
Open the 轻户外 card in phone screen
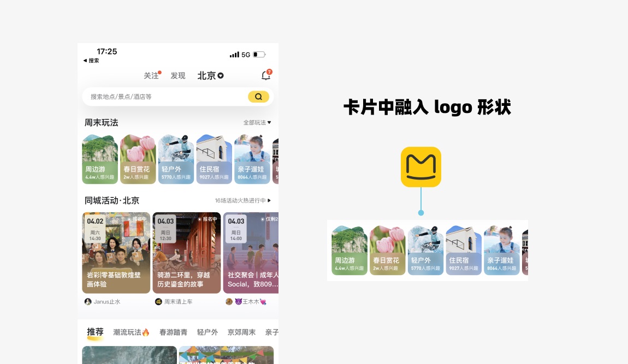pos(176,159)
